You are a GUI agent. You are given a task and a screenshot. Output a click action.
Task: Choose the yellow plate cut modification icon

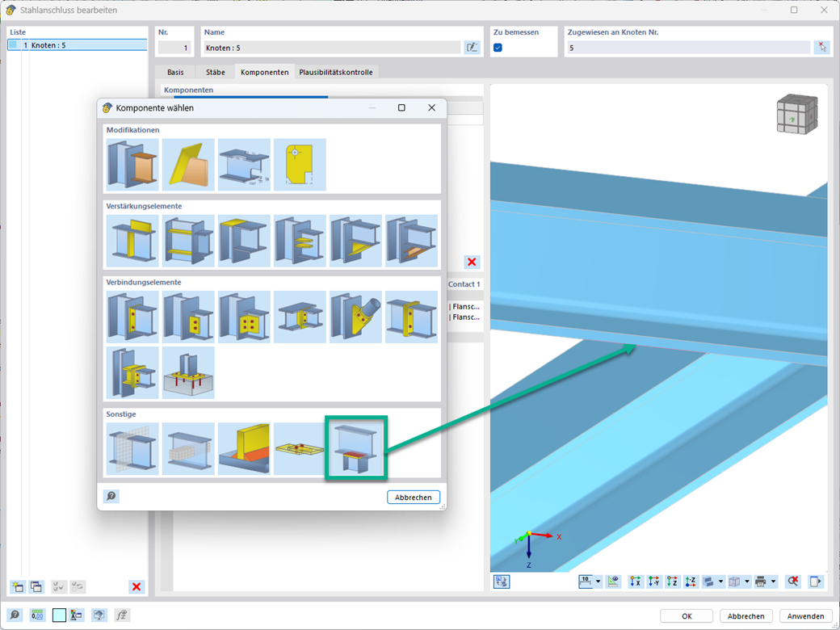(x=188, y=165)
